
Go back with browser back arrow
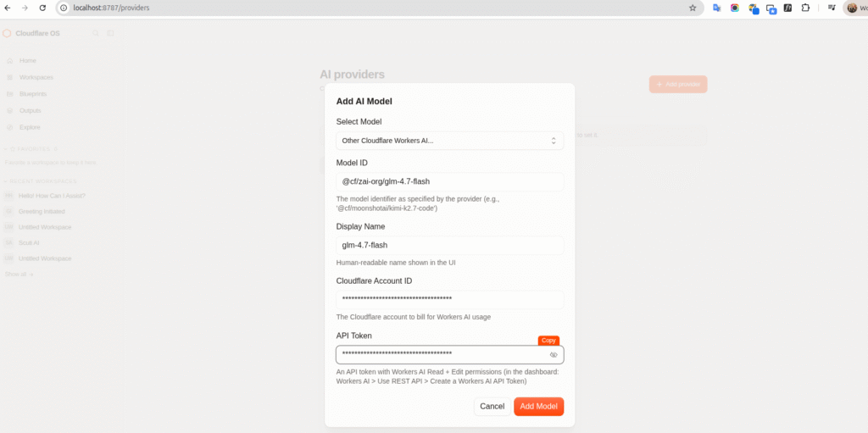click(x=7, y=8)
